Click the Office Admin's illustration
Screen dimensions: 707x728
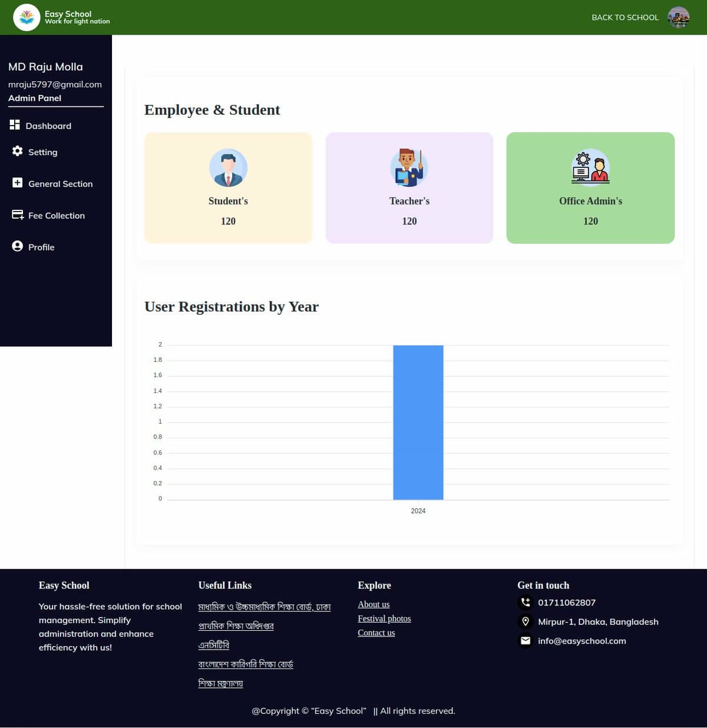(590, 167)
